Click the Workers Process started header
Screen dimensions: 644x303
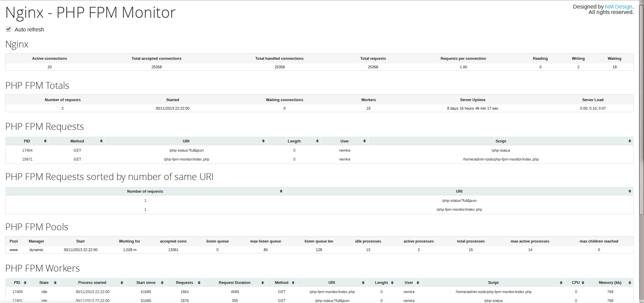point(92,283)
